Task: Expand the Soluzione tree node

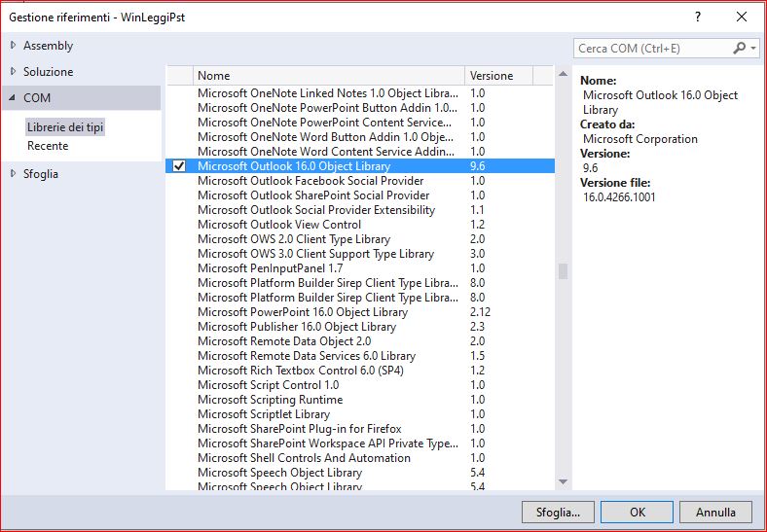Action: click(x=14, y=71)
